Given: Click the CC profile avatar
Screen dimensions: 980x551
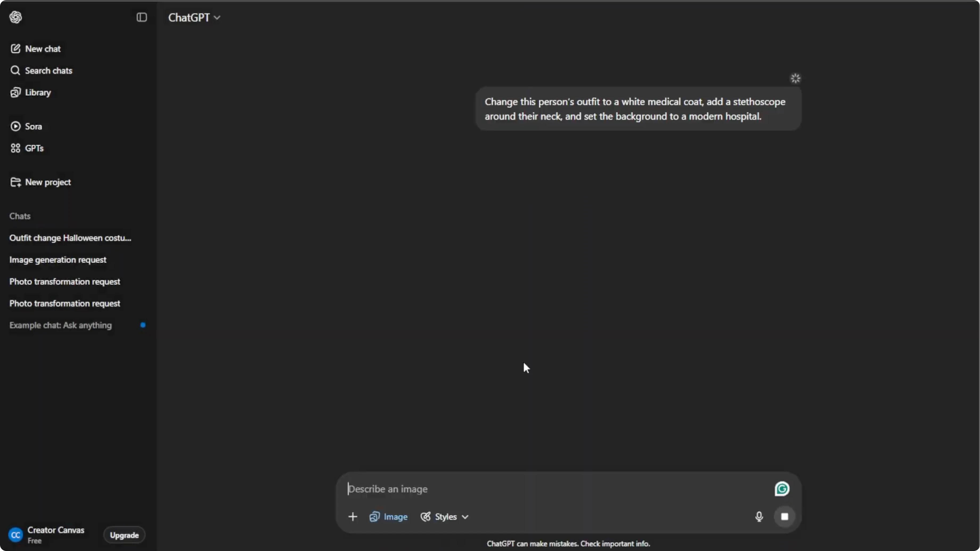Looking at the screenshot, I should (15, 535).
